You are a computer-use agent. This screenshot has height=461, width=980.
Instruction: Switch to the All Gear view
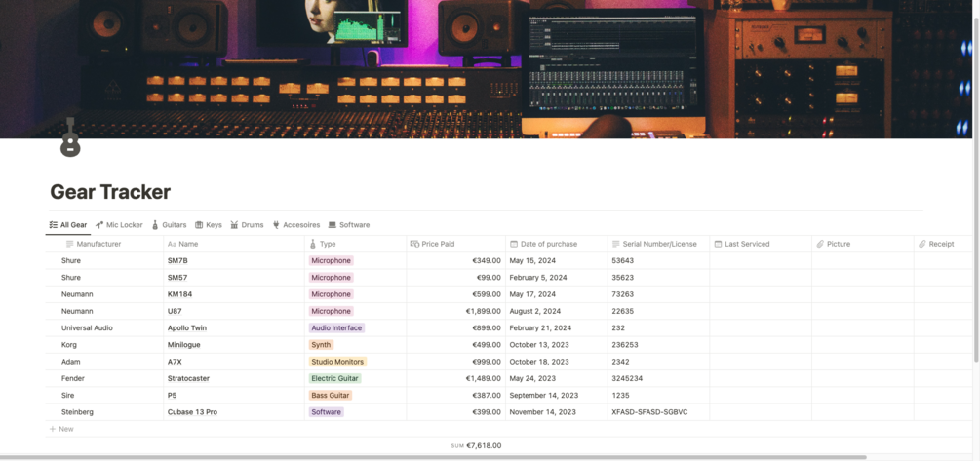(x=68, y=225)
